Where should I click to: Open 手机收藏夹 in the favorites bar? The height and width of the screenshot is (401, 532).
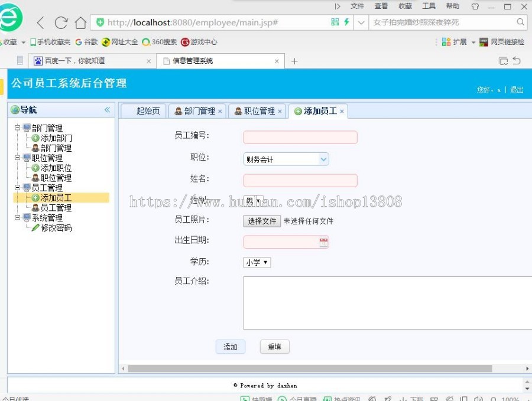click(x=50, y=42)
